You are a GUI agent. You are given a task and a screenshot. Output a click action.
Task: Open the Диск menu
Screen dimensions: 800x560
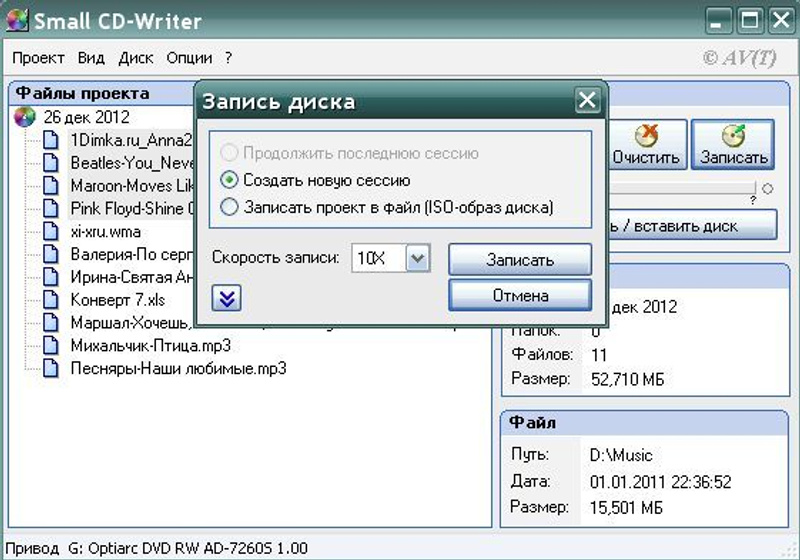(136, 58)
